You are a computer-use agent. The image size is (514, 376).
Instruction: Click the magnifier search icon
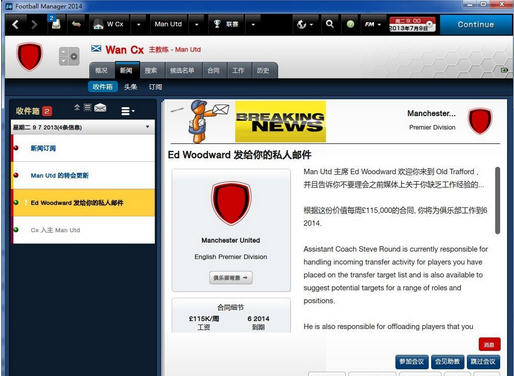coord(329,24)
